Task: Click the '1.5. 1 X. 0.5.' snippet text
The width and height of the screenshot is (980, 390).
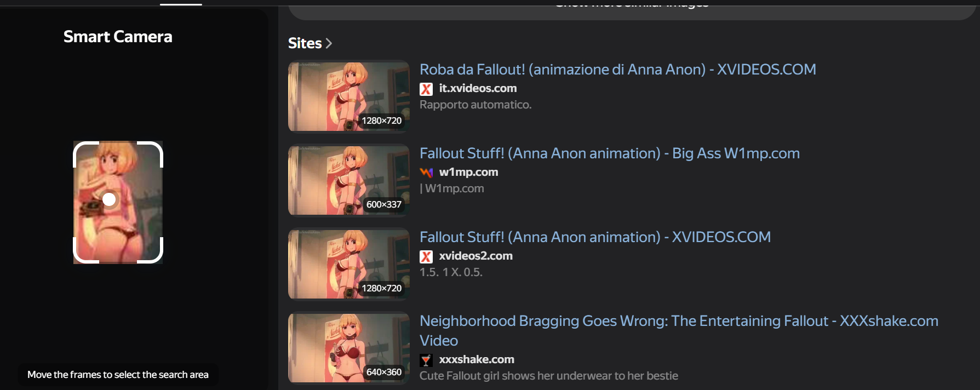Action: (x=451, y=272)
